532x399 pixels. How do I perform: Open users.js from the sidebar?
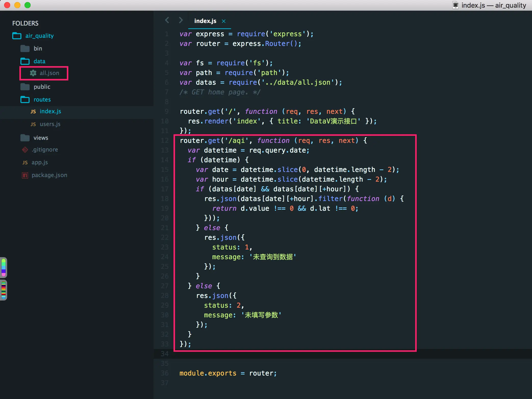click(50, 124)
